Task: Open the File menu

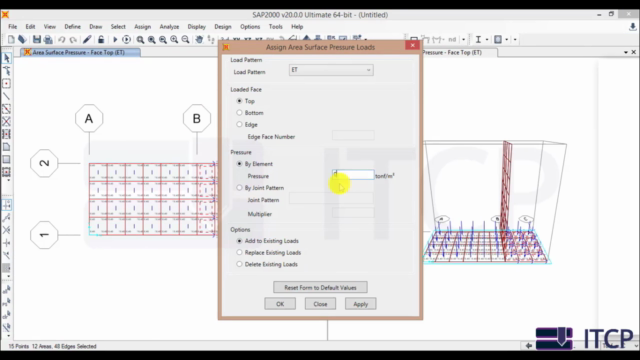Action: 13,27
